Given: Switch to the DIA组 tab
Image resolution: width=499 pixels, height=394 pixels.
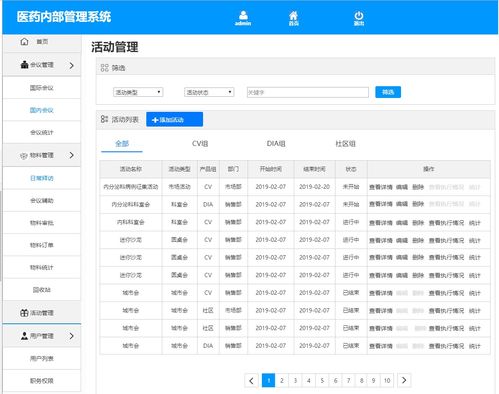Looking at the screenshot, I should click(x=276, y=144).
